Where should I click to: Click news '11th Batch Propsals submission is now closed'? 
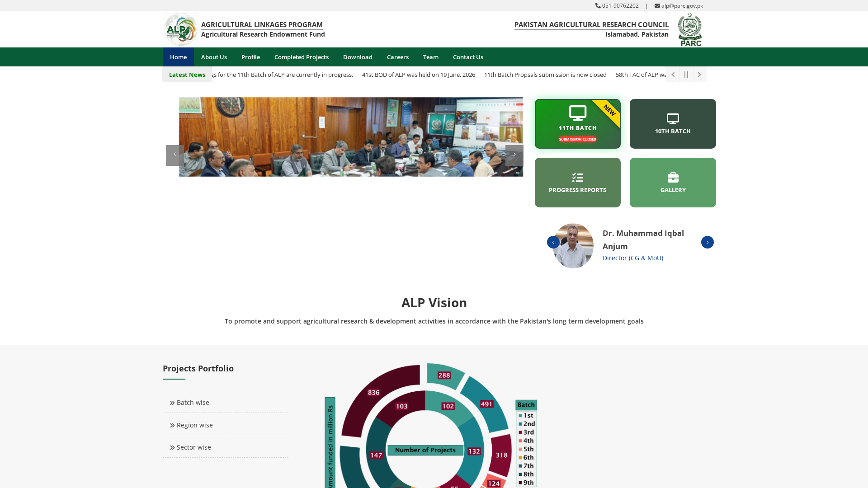(x=545, y=75)
